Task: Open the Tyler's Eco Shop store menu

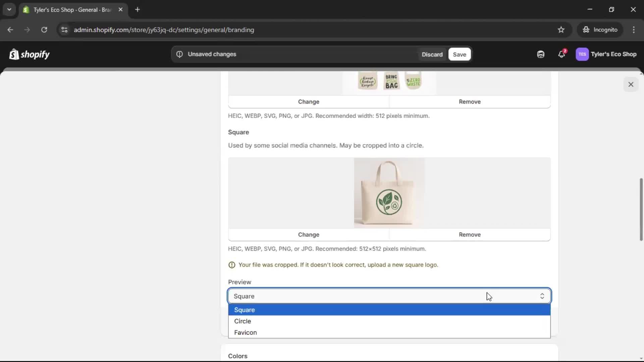Action: [606, 54]
